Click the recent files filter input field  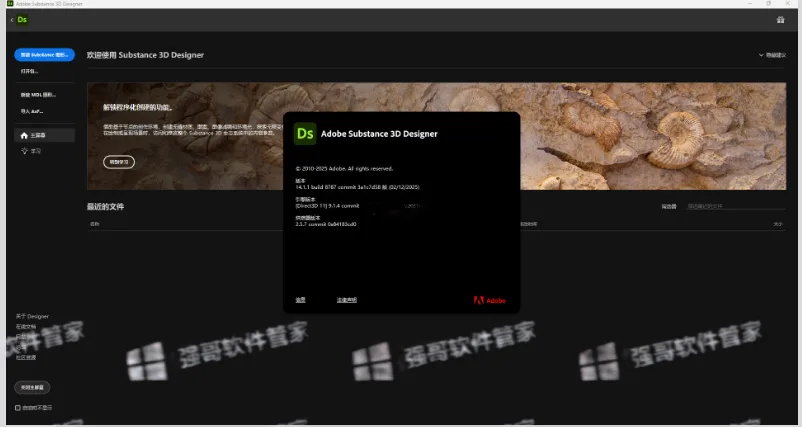point(736,206)
